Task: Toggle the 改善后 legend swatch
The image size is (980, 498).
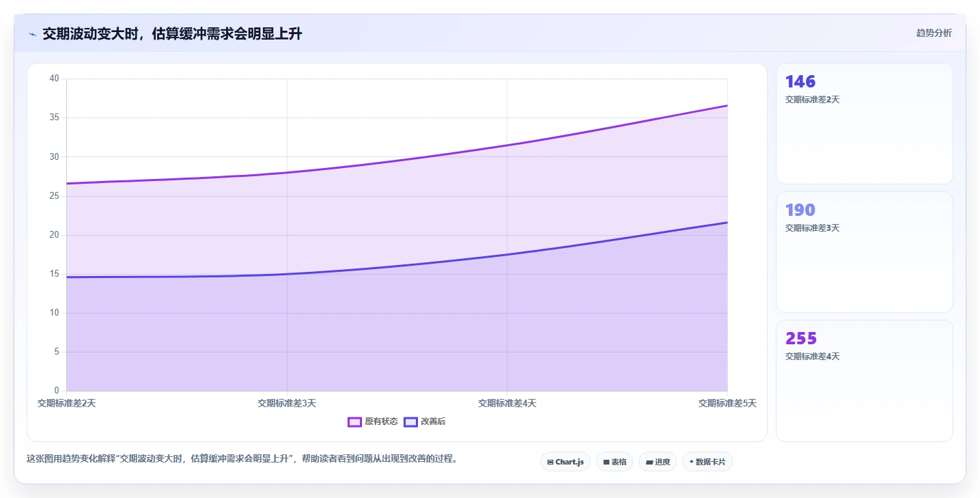Action: tap(410, 421)
